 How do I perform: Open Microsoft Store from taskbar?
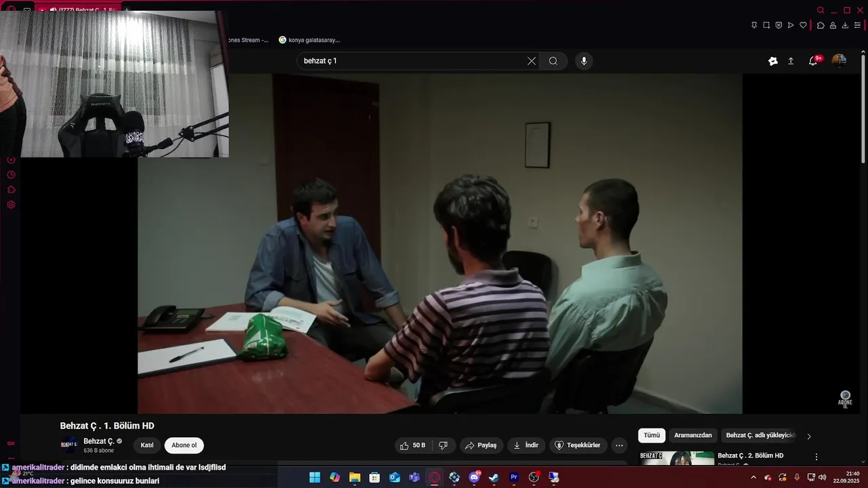click(x=374, y=477)
